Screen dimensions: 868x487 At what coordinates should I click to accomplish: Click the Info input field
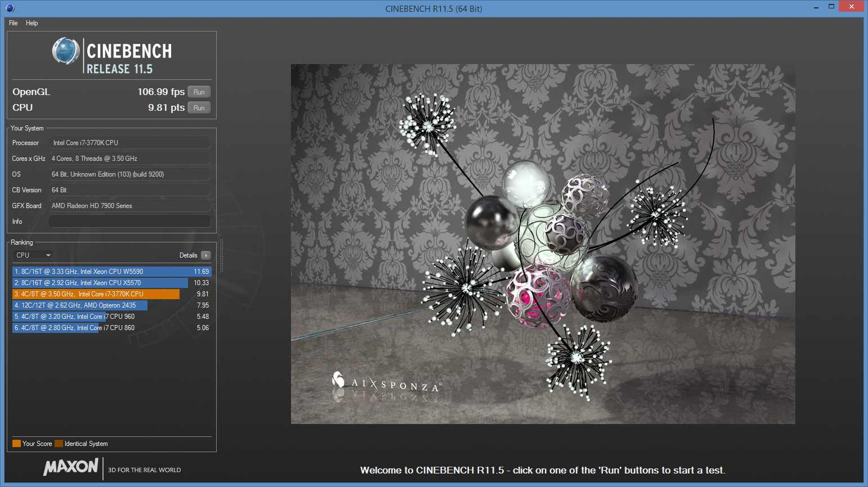(129, 222)
